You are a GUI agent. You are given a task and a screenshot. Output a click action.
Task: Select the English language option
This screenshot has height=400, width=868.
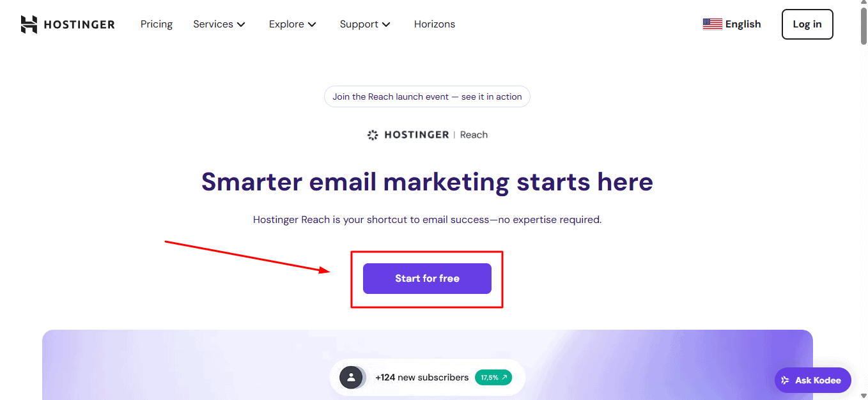pyautogui.click(x=743, y=24)
